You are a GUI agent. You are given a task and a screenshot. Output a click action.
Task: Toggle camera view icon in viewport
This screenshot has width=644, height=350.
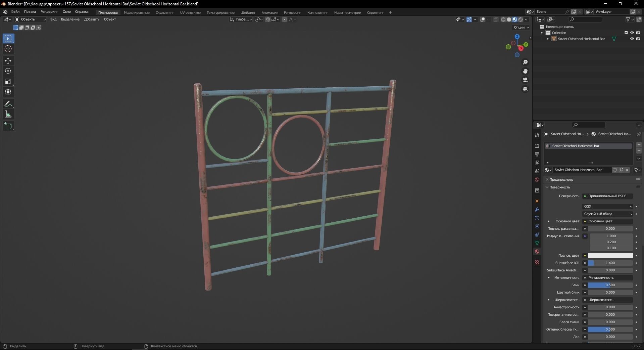click(x=525, y=80)
